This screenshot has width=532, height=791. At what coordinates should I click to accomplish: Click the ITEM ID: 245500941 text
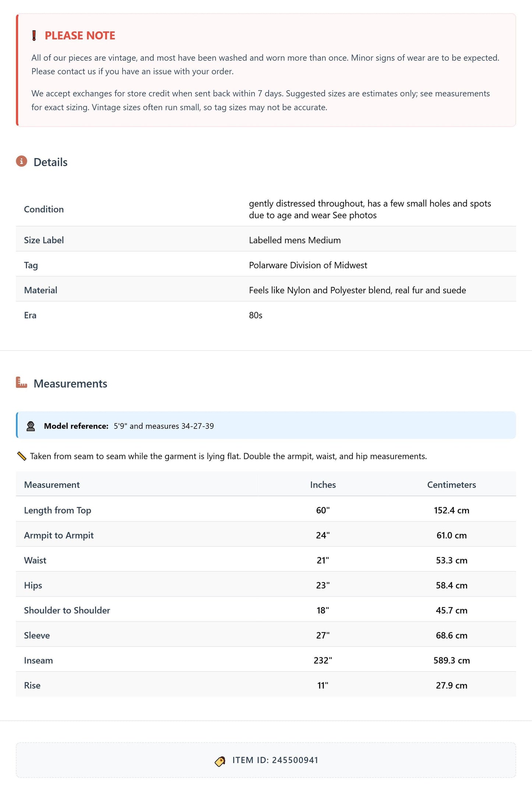pos(275,760)
